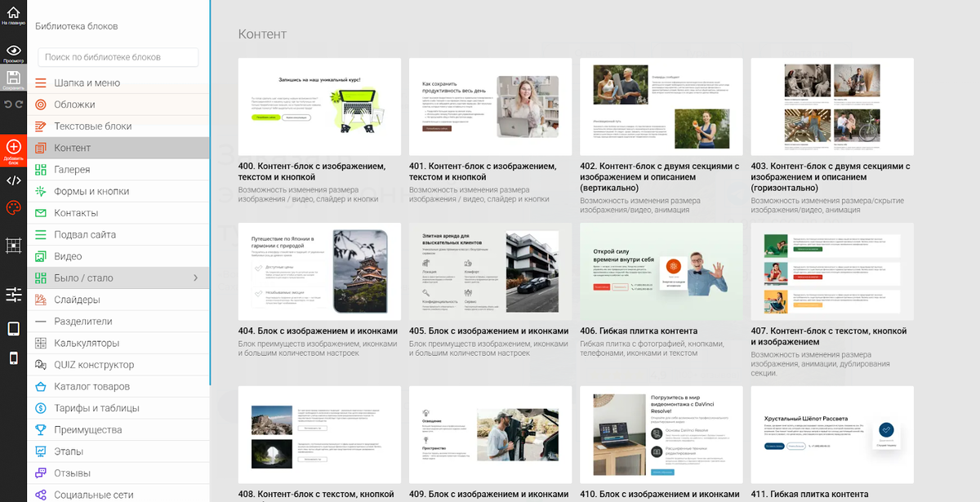
Task: Save the page with floppy disk icon
Action: point(13,78)
